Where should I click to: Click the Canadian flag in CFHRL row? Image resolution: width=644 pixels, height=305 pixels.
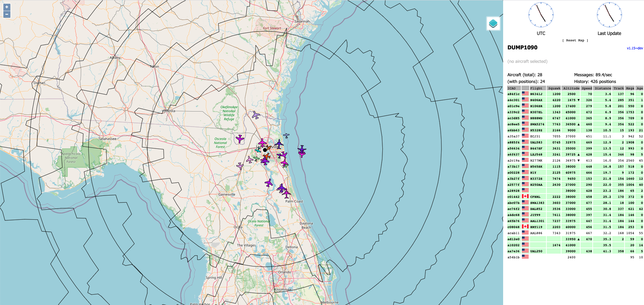525,197
